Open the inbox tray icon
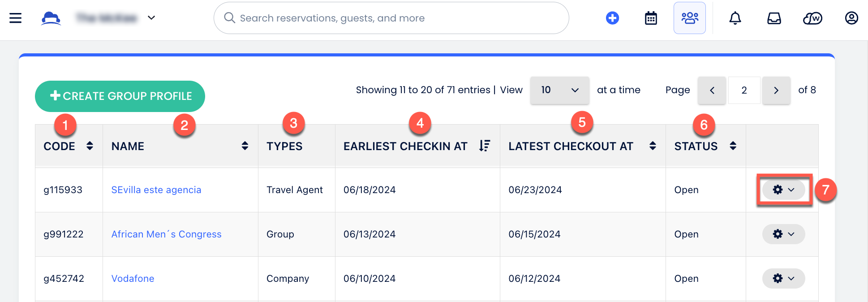Screen dimensions: 868x302 [774, 18]
